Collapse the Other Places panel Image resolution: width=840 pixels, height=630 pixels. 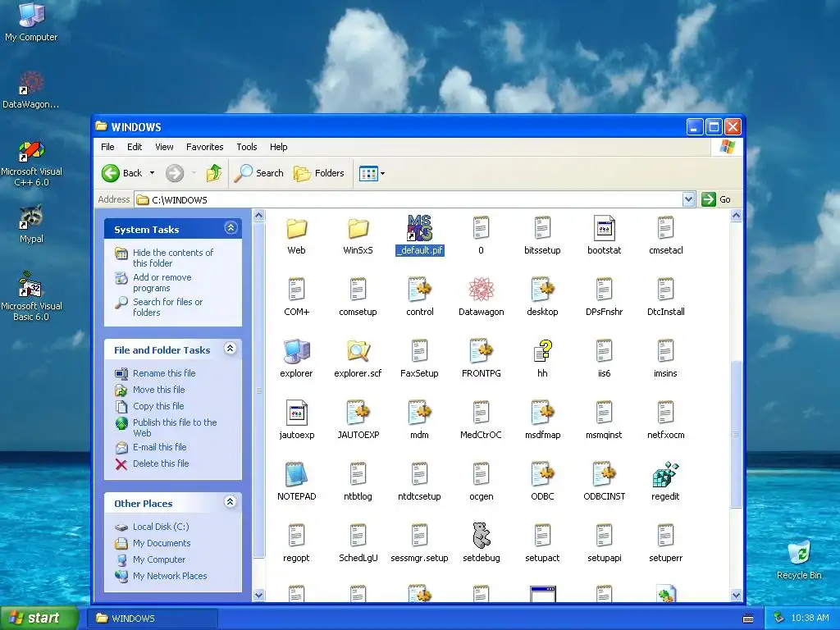coord(231,502)
